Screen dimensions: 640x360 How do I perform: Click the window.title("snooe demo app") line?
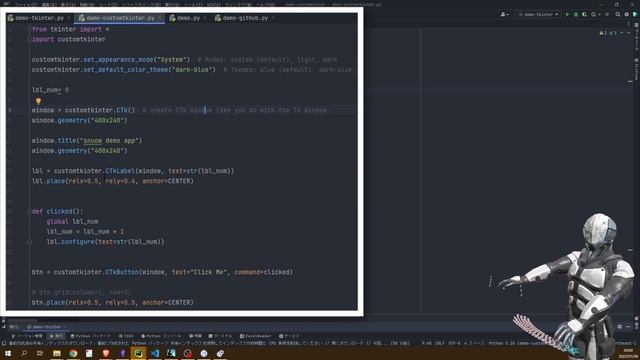tap(87, 140)
